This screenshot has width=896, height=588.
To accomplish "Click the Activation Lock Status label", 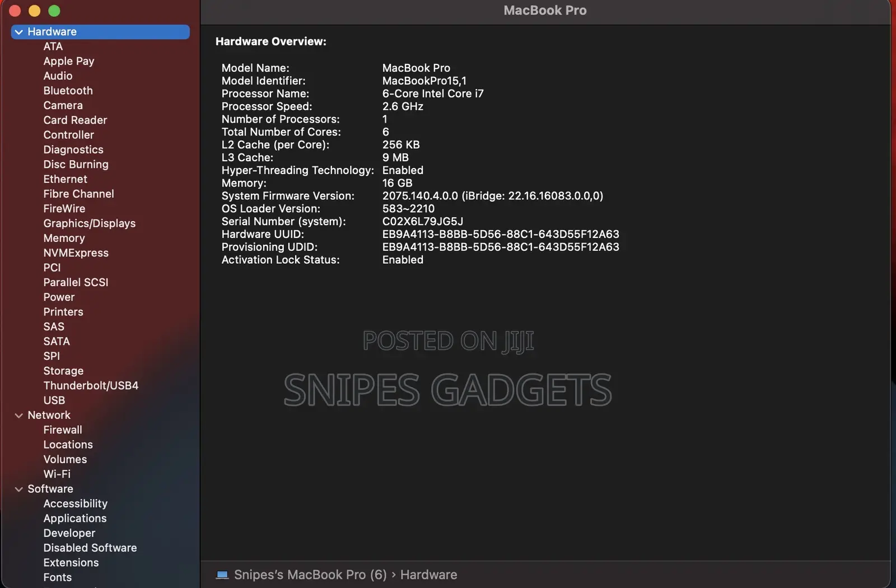I will pos(281,260).
